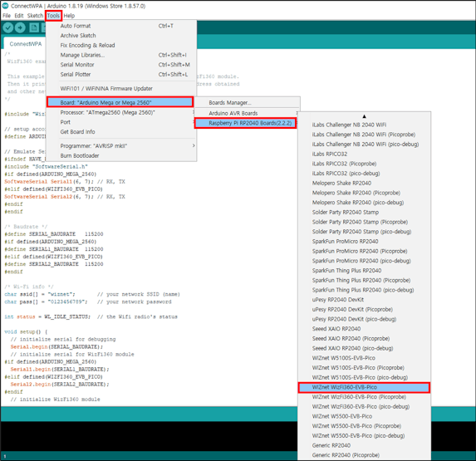Select Melopero Shake RP2040 board
The height and width of the screenshot is (461, 476).
point(365,184)
